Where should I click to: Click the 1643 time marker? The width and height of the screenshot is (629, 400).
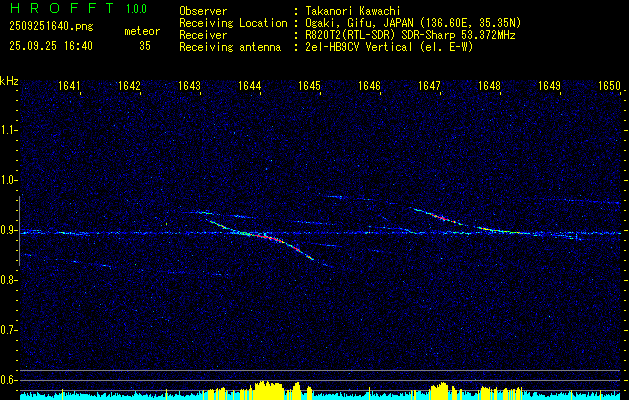tap(189, 86)
